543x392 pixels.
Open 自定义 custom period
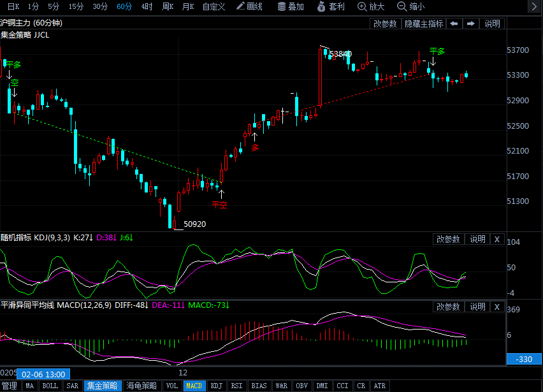214,6
